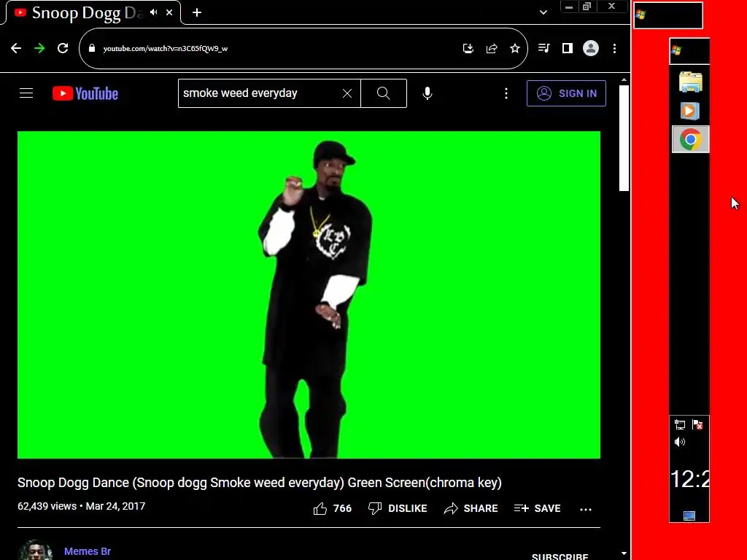
Task: View site information via the lock icon
Action: point(92,48)
